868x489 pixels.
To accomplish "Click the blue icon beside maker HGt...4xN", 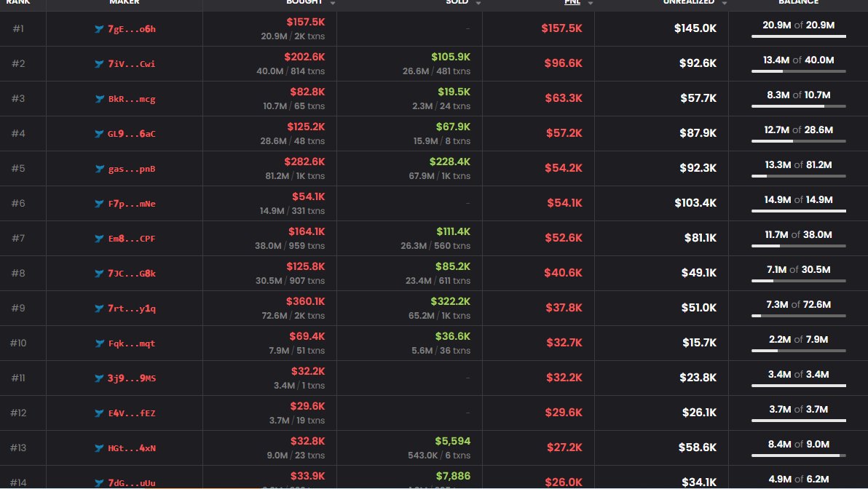I will (100, 448).
